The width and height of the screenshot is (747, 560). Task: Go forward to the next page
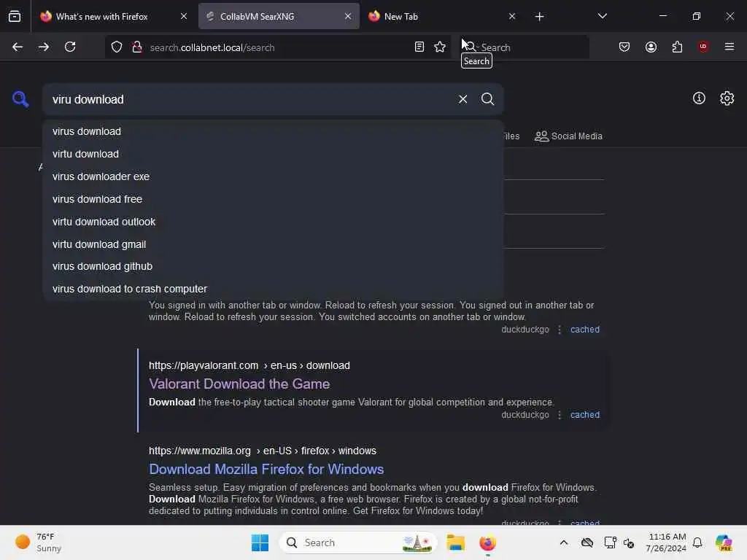pyautogui.click(x=43, y=47)
